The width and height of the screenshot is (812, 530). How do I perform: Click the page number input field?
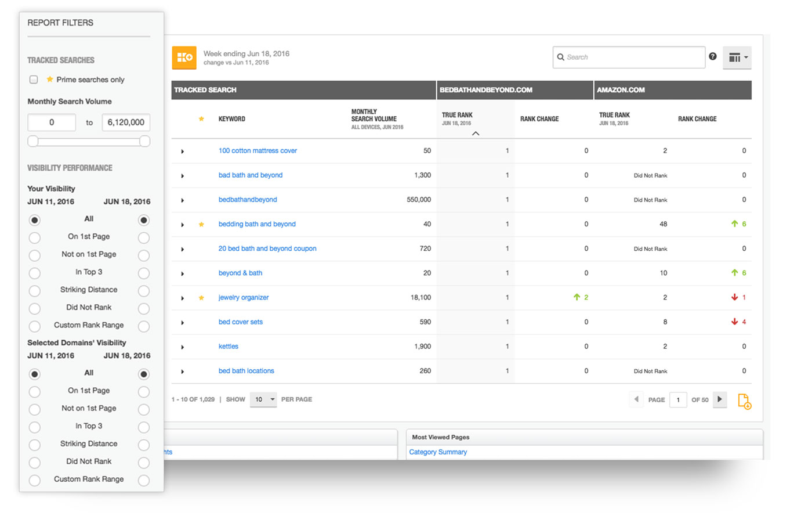point(678,400)
